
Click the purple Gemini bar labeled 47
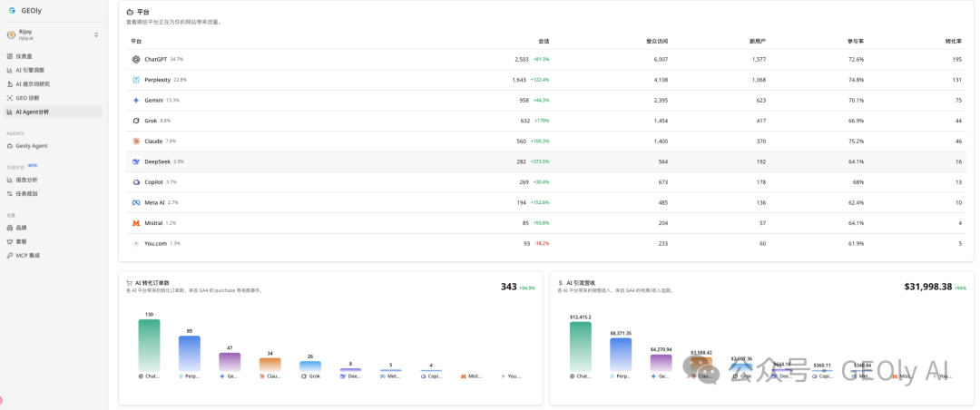[x=230, y=362]
